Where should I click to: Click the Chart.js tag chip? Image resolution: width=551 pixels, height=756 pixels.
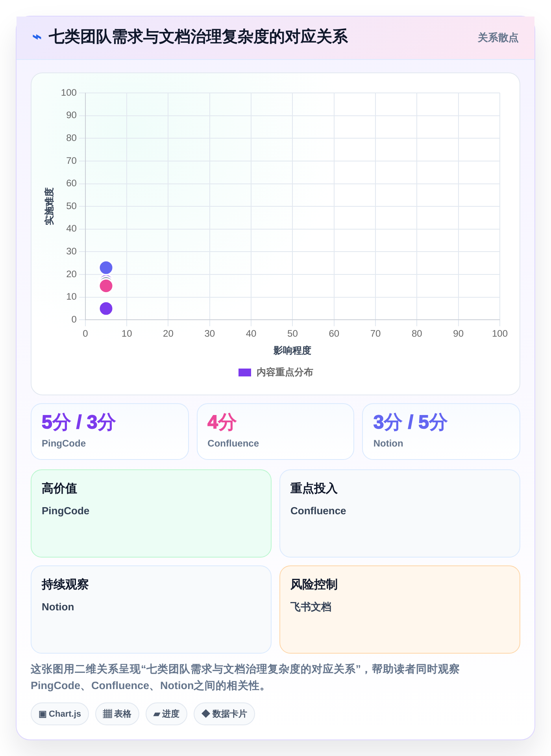click(x=60, y=714)
